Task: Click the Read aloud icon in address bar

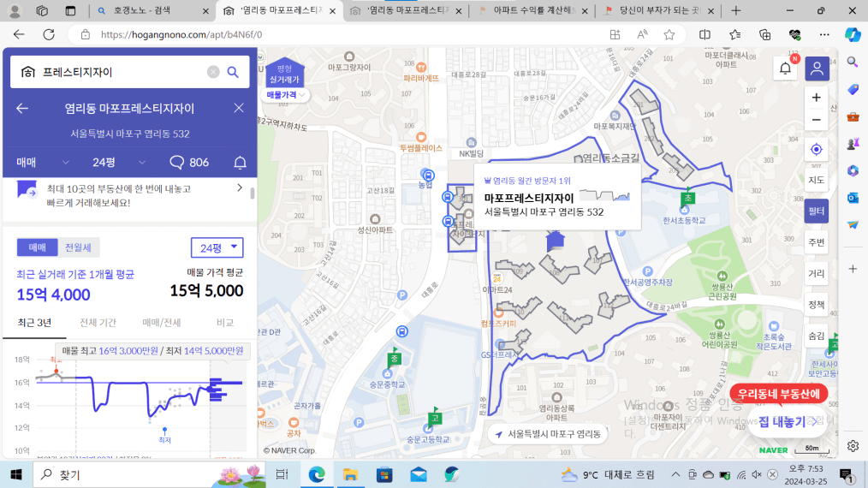Action: (642, 34)
